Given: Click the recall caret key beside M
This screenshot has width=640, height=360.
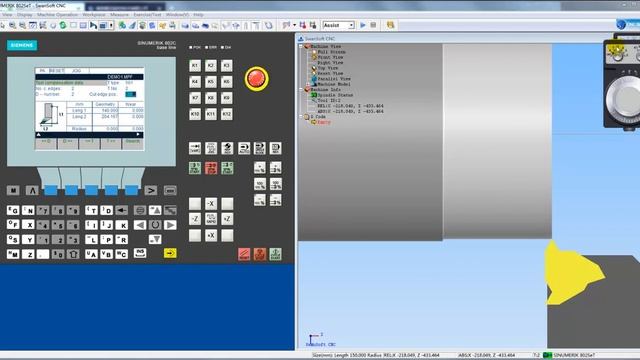Looking at the screenshot, I should tap(32, 190).
